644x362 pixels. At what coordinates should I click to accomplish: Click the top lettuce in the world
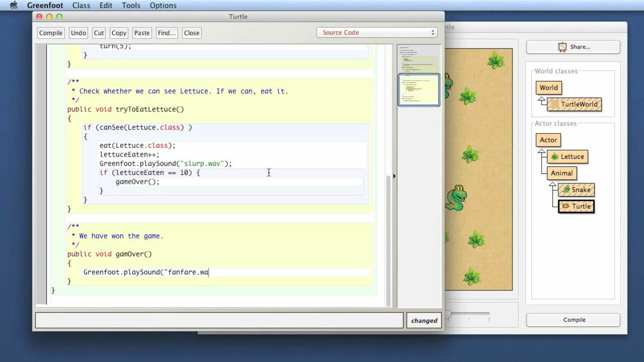(496, 60)
